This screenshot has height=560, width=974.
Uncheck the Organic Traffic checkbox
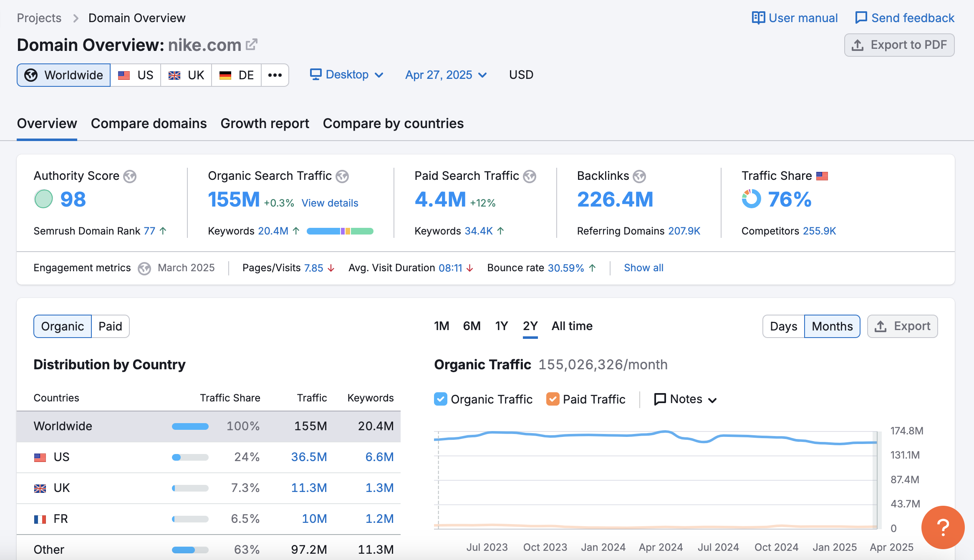(x=440, y=399)
